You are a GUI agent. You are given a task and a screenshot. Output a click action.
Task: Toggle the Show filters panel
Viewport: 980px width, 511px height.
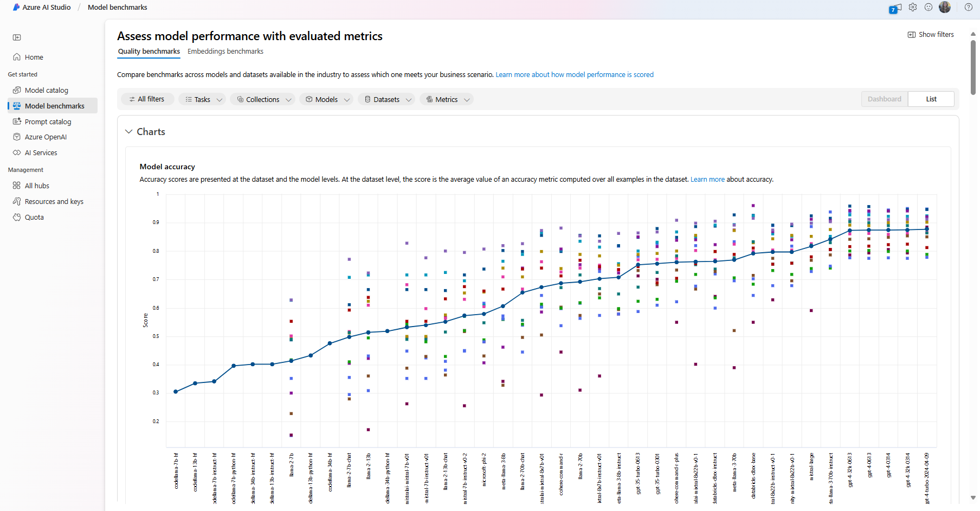pyautogui.click(x=931, y=34)
